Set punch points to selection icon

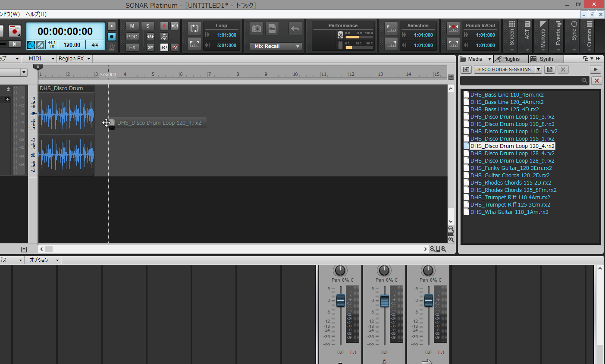453,44
